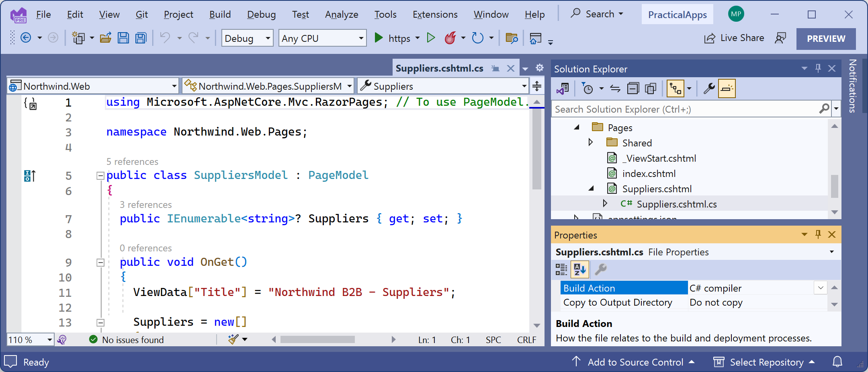Open the Suppliers member navigation dropdown
Screen dimensions: 868x372
(443, 86)
